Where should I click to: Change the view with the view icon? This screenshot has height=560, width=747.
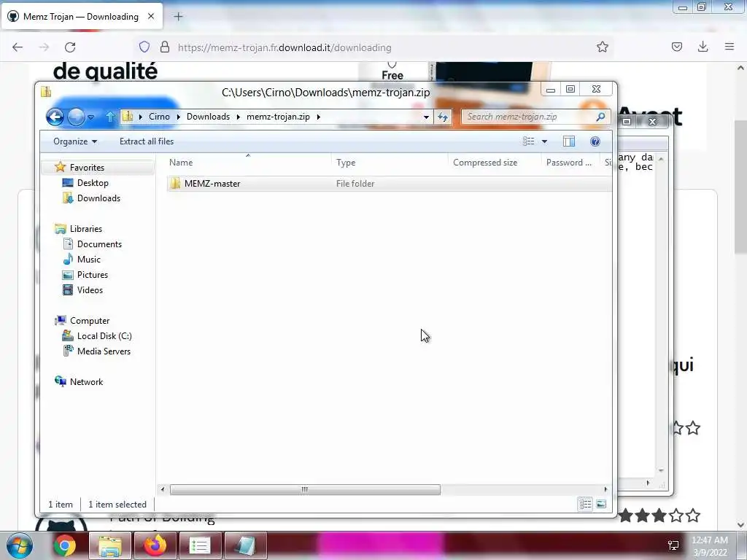click(528, 141)
